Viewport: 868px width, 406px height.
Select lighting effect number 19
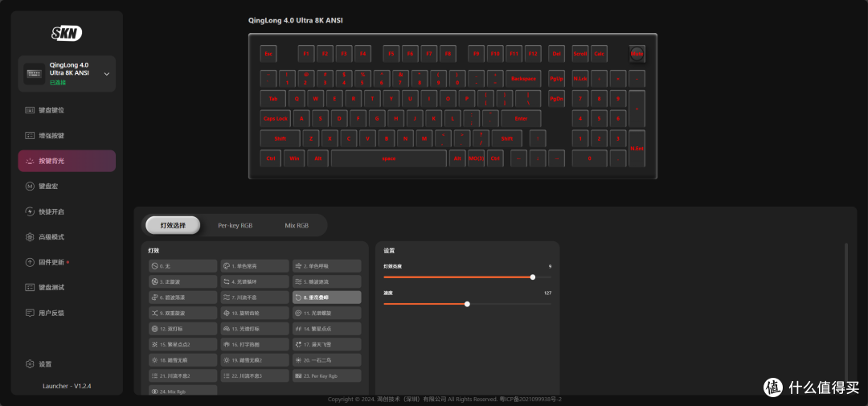coord(255,360)
